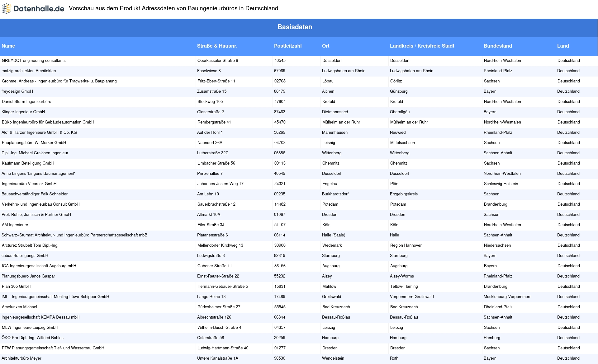Select address Johannes-Josten-Weg 17
The width and height of the screenshot is (598, 364).
(x=221, y=184)
